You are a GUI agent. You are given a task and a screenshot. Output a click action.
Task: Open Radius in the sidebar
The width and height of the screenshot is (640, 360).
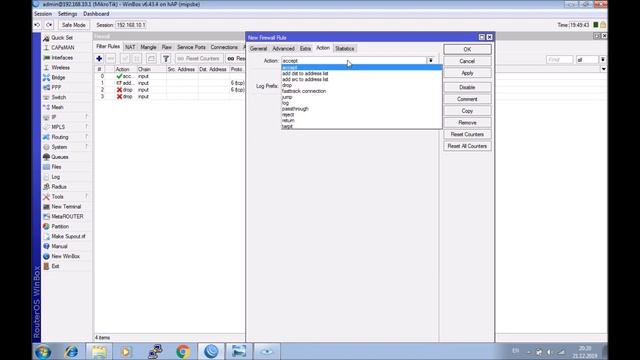point(59,187)
